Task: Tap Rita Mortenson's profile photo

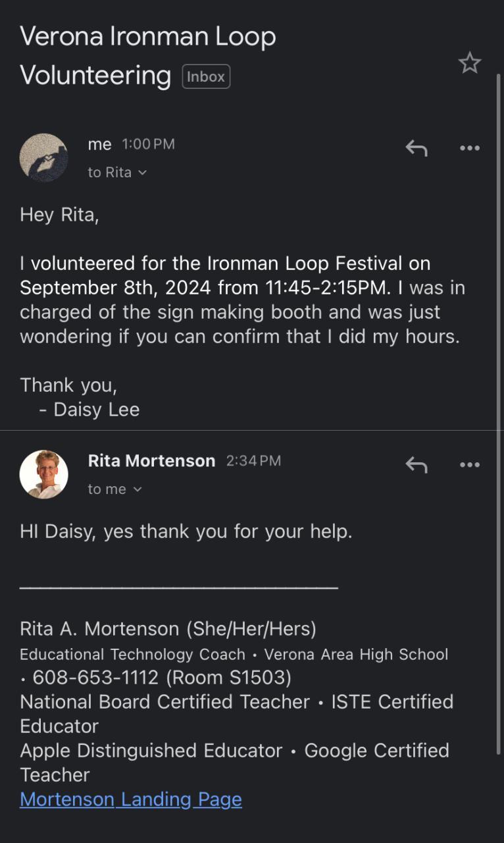Action: pos(44,474)
